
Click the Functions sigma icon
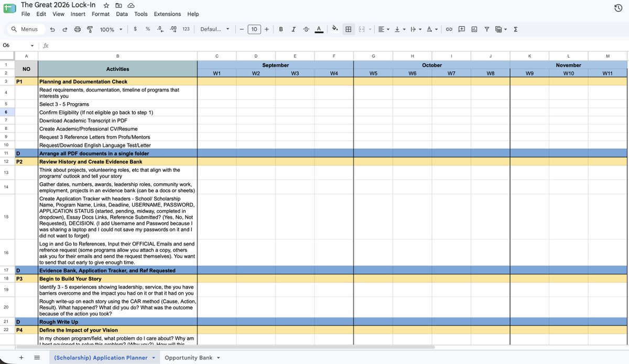click(516, 29)
